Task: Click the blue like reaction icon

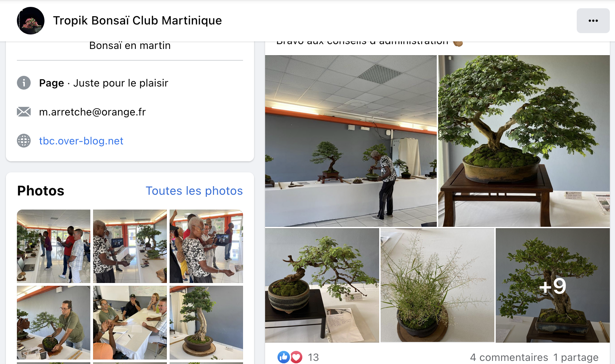Action: click(284, 357)
